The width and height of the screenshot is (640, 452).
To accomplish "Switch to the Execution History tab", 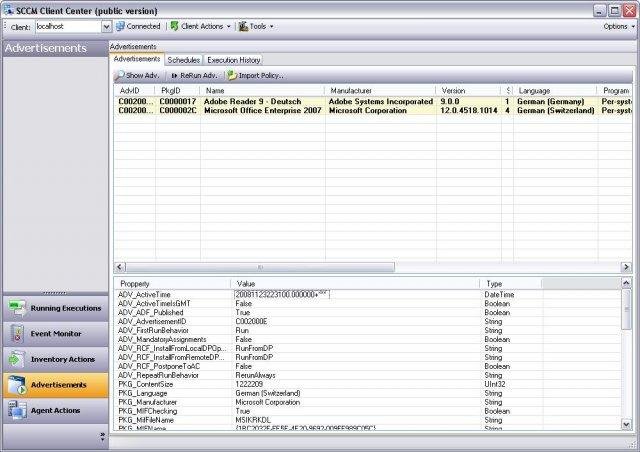I will point(233,60).
